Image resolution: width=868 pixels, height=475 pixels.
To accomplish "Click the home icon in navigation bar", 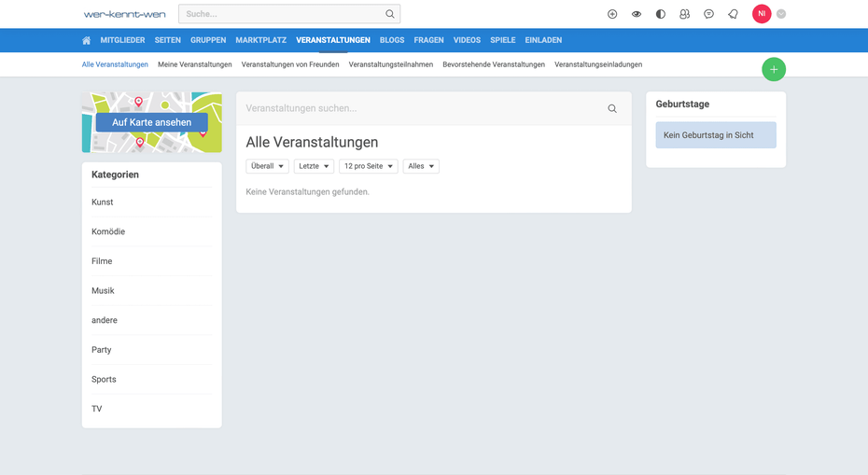I will 87,40.
